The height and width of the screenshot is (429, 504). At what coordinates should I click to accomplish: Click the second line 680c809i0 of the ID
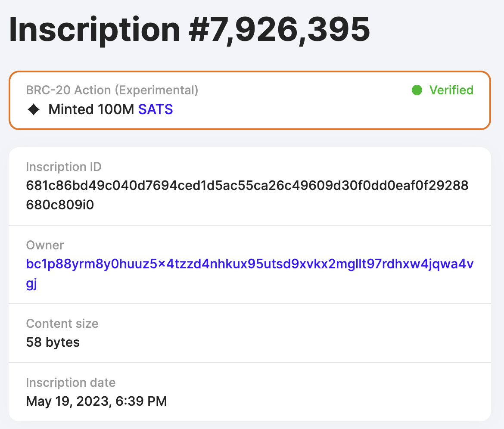tap(60, 205)
